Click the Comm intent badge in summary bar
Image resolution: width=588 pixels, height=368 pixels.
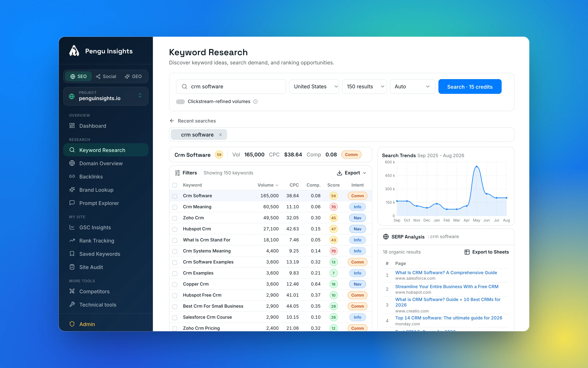point(351,155)
